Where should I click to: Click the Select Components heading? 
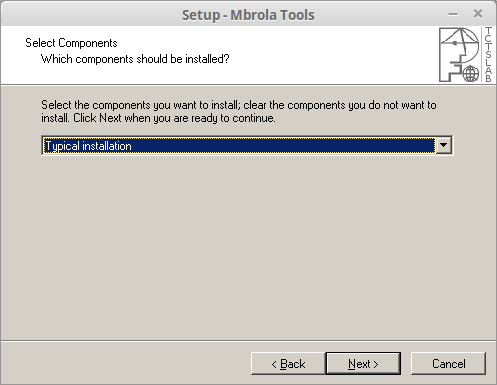pos(71,43)
